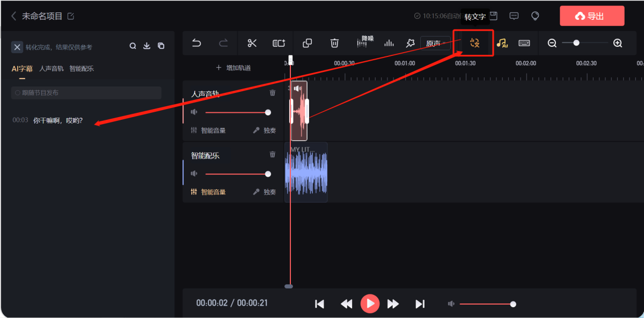
Task: Mute the 人声音轨 track speaker
Action: click(194, 112)
